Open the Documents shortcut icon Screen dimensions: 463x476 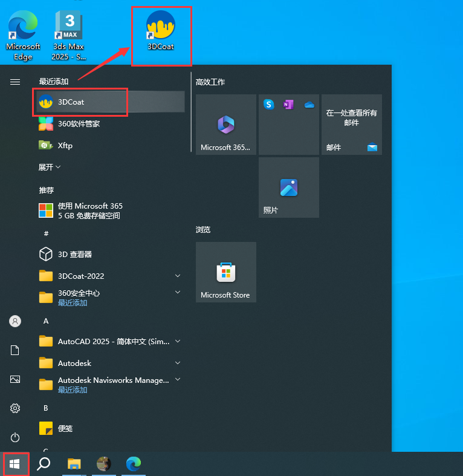(x=15, y=350)
